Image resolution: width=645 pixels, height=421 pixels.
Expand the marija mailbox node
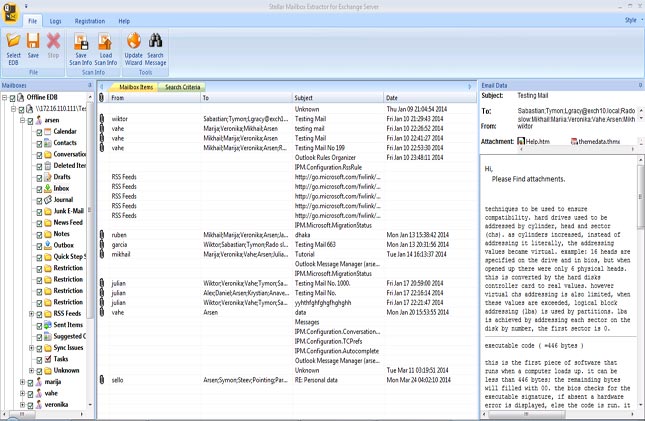[23, 382]
